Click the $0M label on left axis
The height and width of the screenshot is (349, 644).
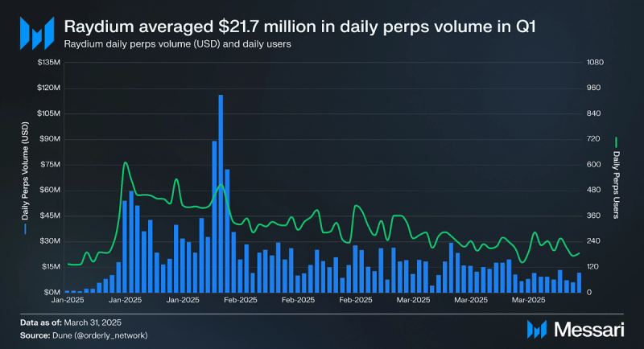click(x=52, y=293)
